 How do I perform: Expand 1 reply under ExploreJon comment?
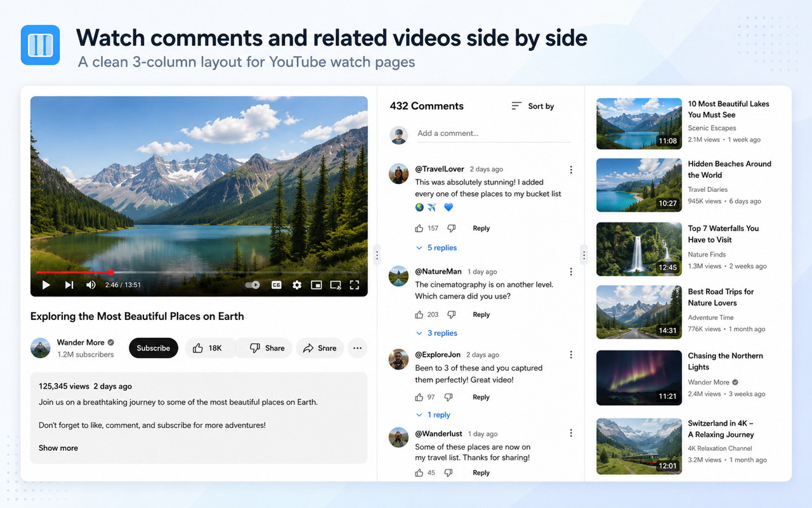[x=433, y=415]
